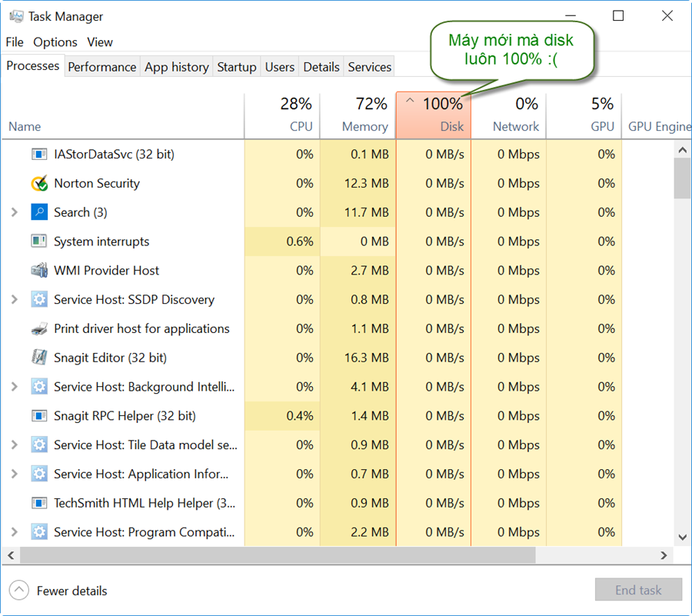Expand Service Host: Program Compatibility row
Viewport: 692px width, 616px height.
14,532
